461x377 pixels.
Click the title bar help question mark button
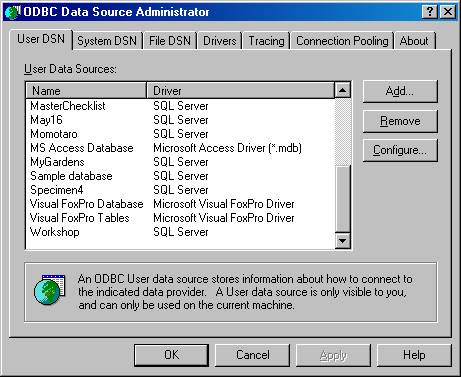tap(430, 12)
